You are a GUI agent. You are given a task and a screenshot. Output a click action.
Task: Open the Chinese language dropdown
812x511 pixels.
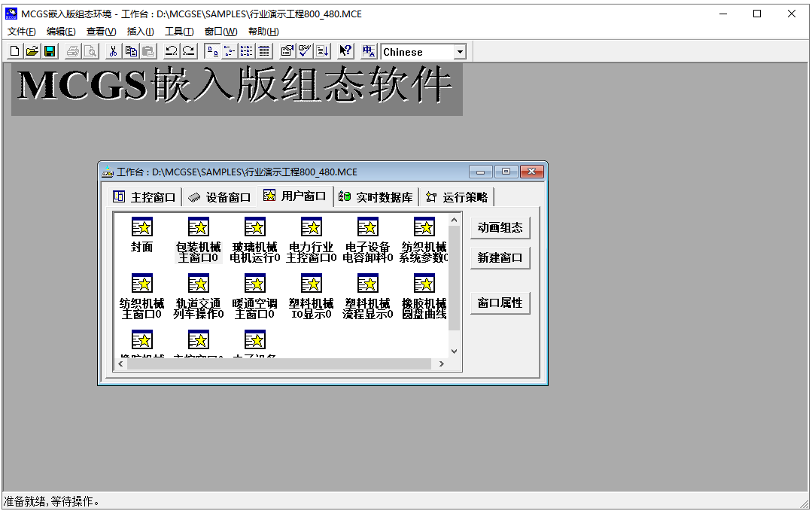459,52
